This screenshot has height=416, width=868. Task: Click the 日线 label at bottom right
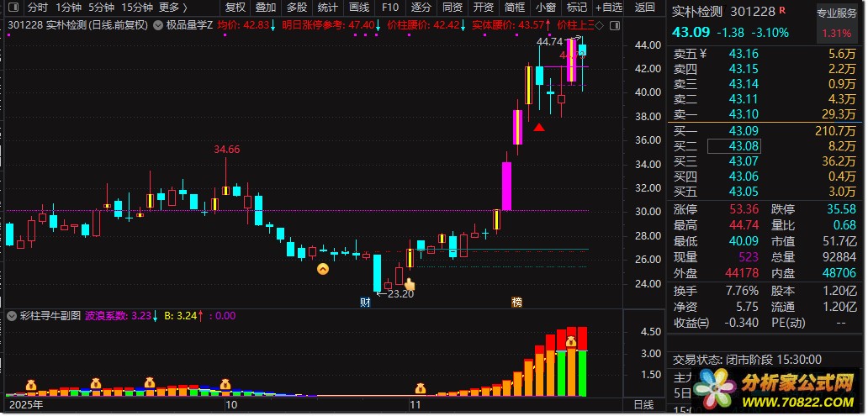click(x=644, y=405)
